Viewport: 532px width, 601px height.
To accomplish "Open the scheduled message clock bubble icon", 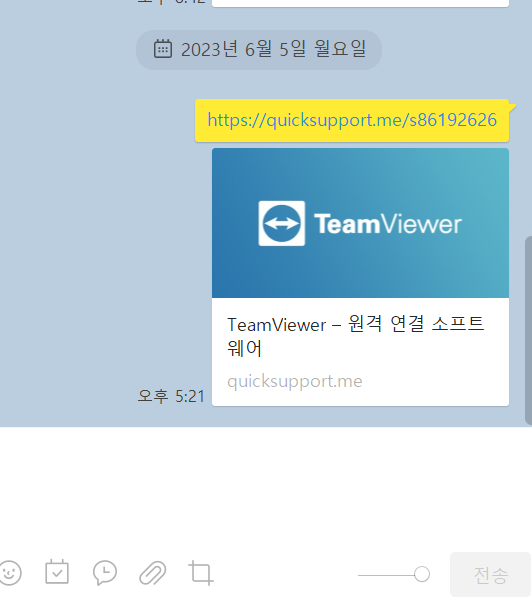I will 105,573.
